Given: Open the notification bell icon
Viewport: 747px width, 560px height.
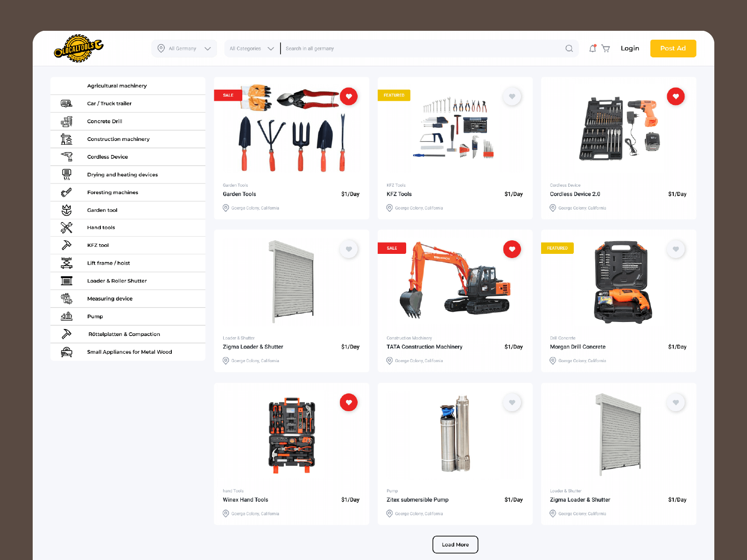Looking at the screenshot, I should (592, 48).
